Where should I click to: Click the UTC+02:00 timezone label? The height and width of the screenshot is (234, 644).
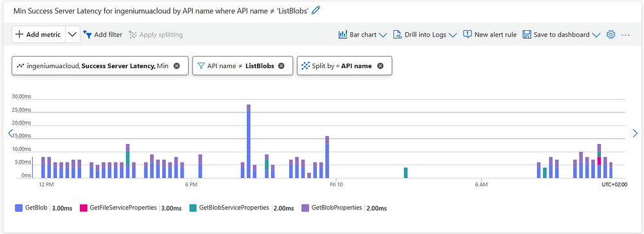pos(614,185)
